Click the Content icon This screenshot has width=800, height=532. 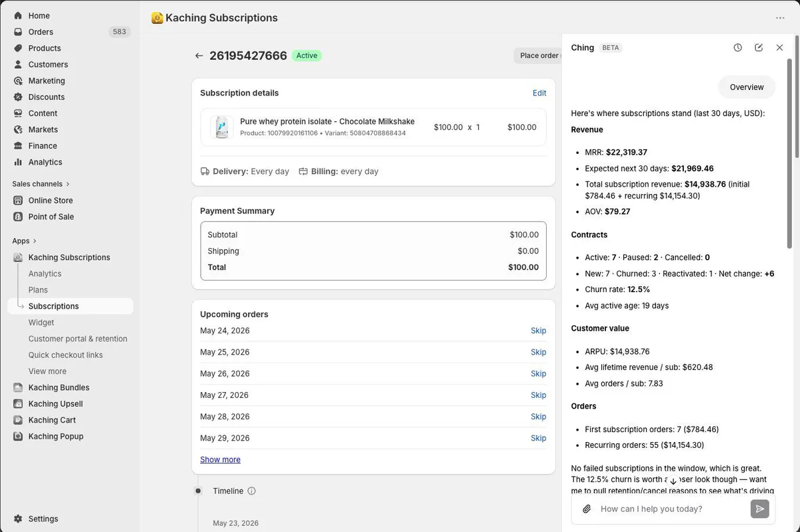(x=18, y=113)
